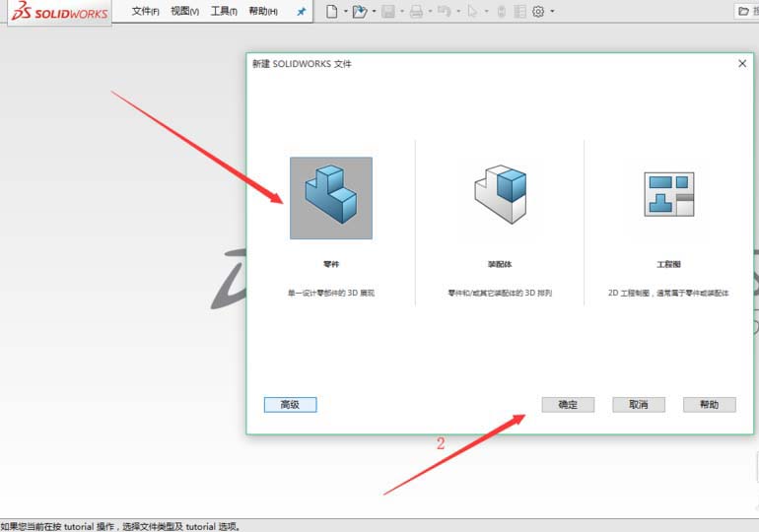Click the 2D 工程制图 description text
The height and width of the screenshot is (532, 759).
(668, 293)
